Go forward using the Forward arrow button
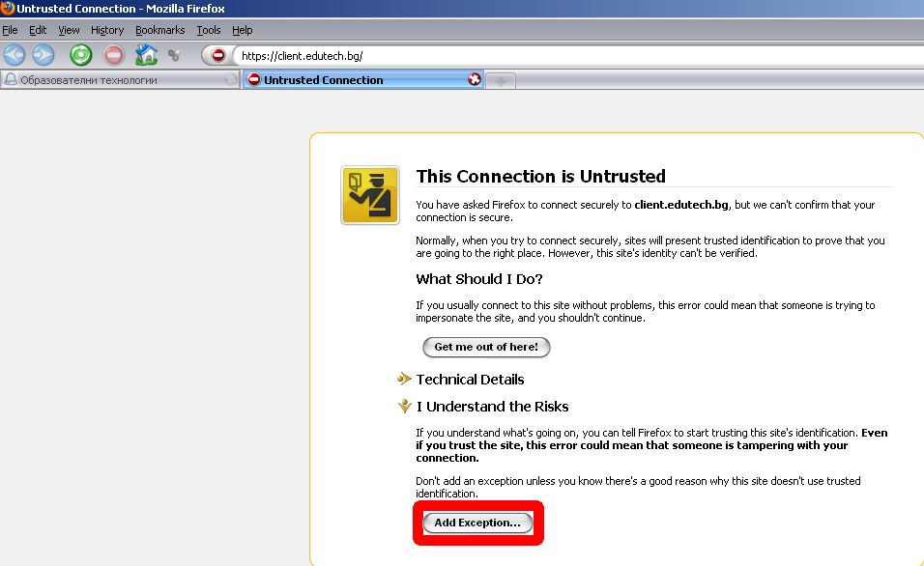Screen dimensions: 924x566 click(43, 55)
